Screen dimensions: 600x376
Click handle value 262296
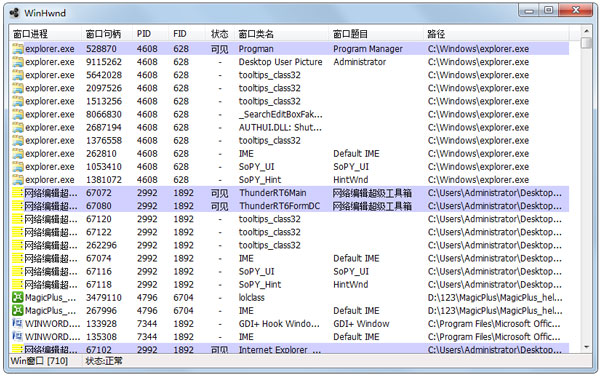click(101, 245)
